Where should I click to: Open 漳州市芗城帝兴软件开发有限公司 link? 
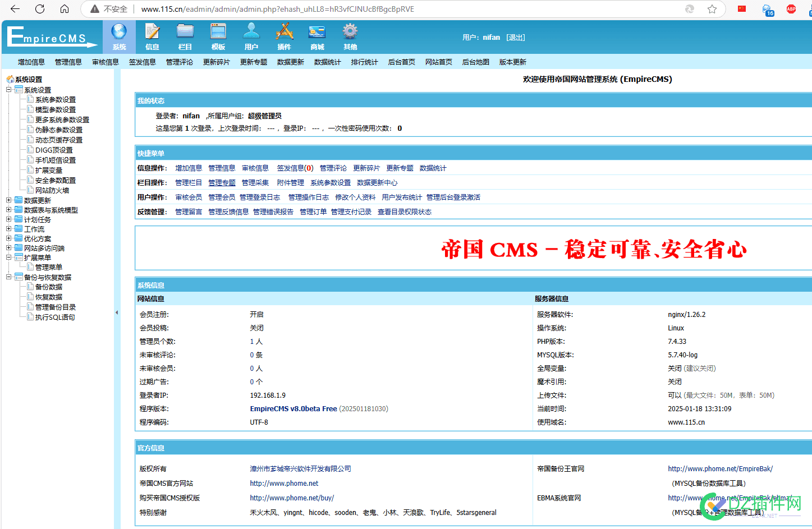(301, 469)
